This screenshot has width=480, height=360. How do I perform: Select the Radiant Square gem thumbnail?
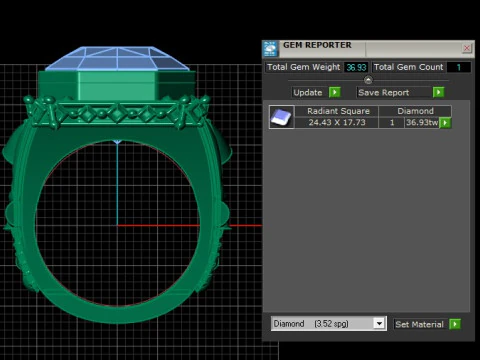click(282, 117)
